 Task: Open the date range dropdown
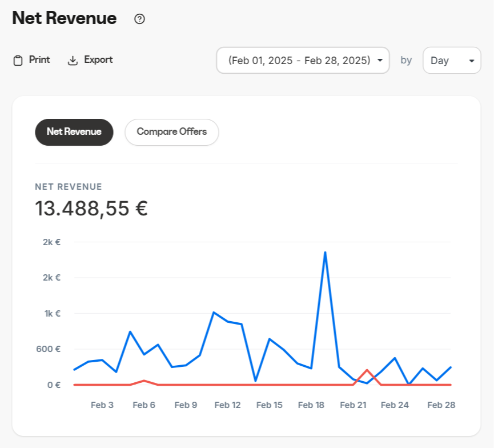[299, 60]
